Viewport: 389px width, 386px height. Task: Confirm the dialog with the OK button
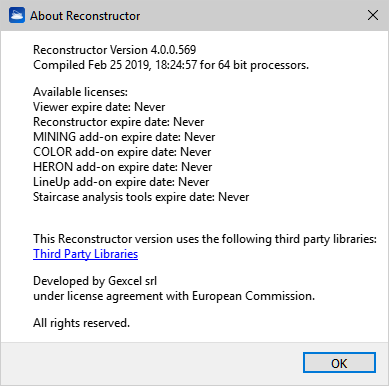click(339, 363)
